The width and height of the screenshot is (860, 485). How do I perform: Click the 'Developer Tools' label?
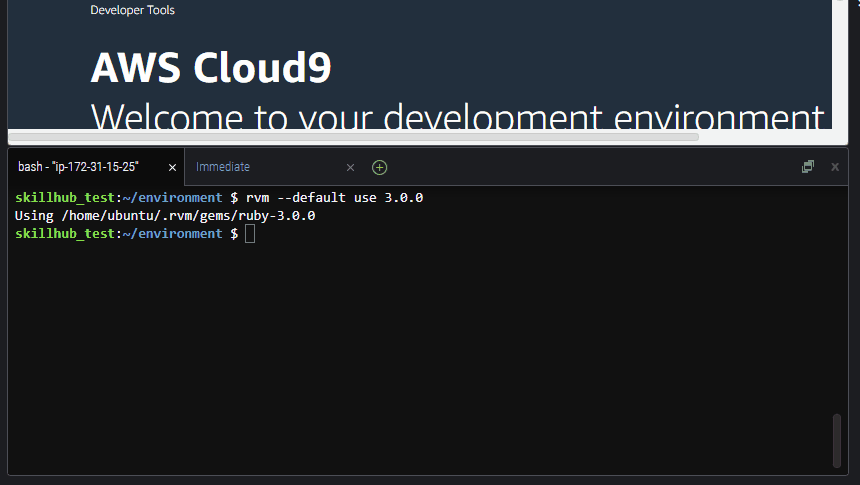click(x=133, y=10)
